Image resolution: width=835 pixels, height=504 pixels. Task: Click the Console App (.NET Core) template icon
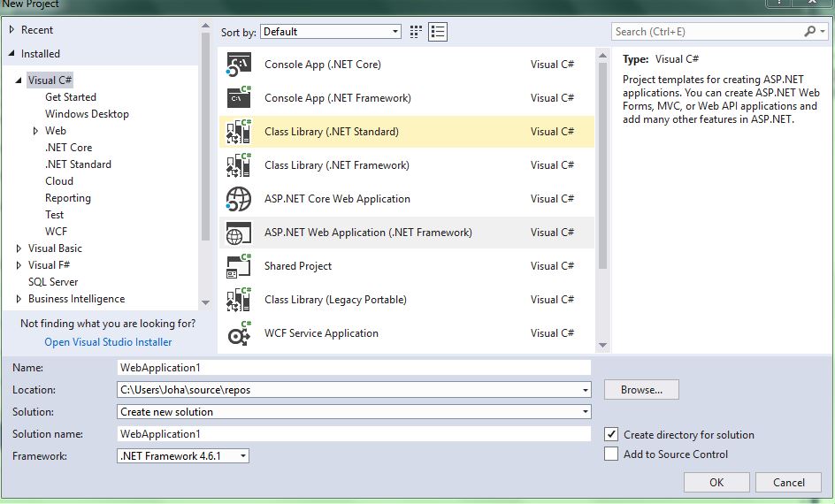pos(240,65)
